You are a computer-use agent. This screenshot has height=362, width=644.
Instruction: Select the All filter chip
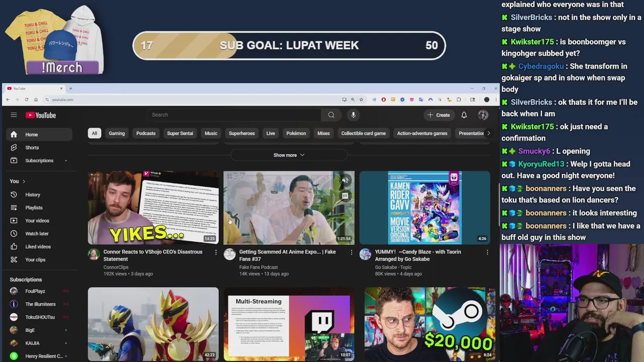94,133
